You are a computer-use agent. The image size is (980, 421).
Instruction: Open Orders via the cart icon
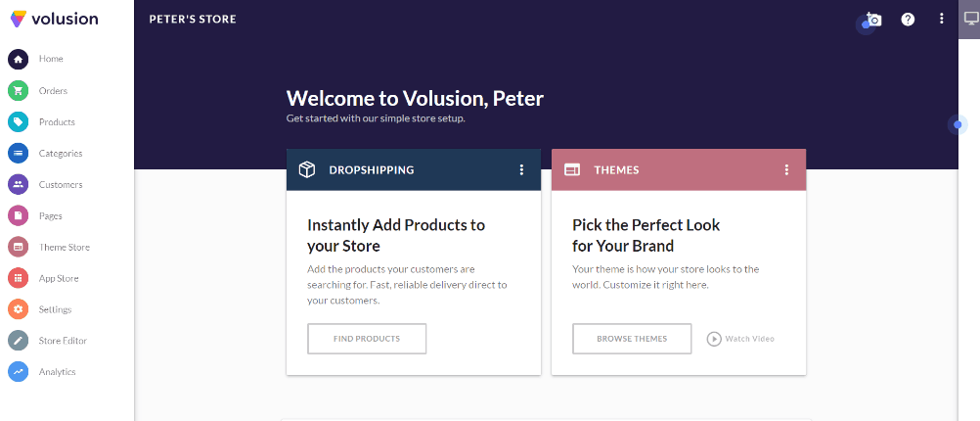coord(19,91)
